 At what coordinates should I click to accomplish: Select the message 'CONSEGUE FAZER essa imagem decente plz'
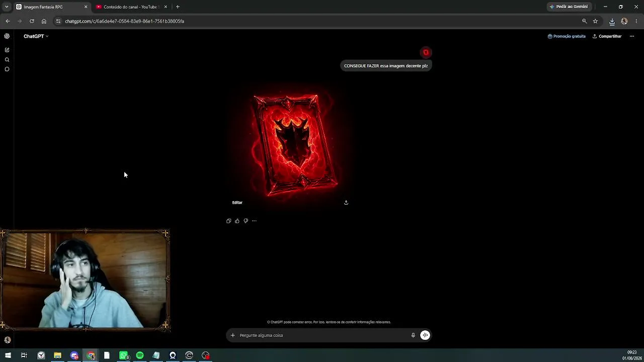tap(386, 66)
